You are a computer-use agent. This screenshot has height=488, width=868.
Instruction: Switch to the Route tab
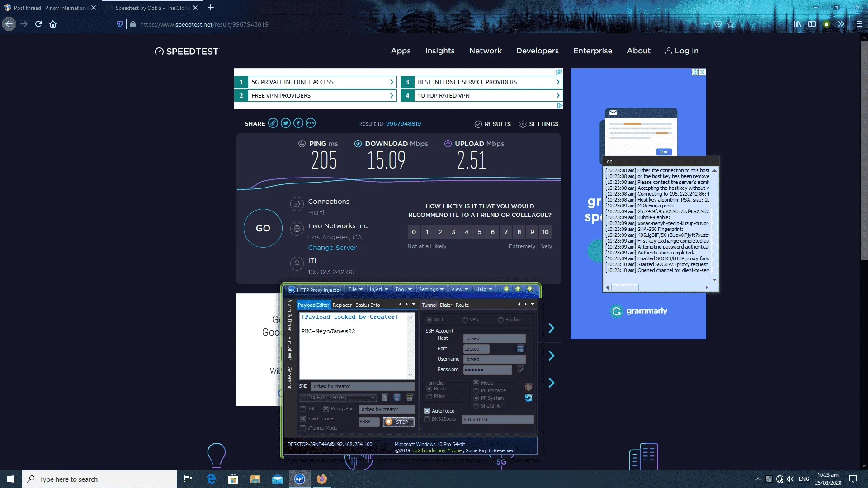point(462,305)
